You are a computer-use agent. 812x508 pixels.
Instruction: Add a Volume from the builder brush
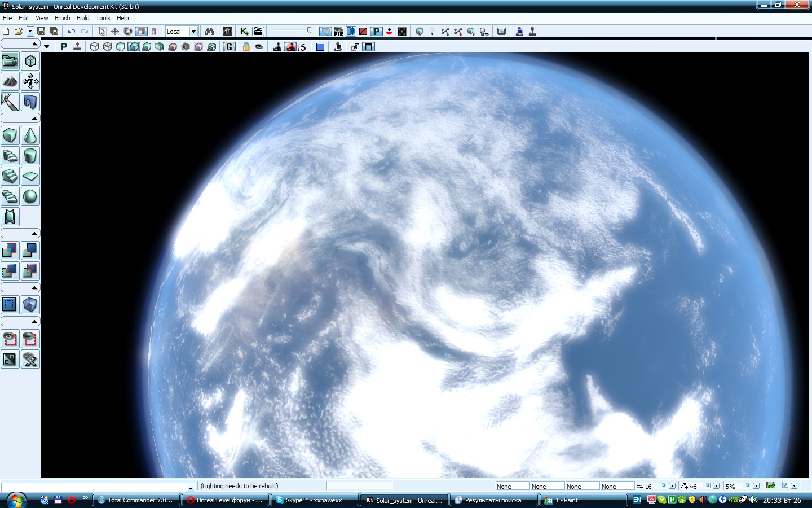[30, 305]
